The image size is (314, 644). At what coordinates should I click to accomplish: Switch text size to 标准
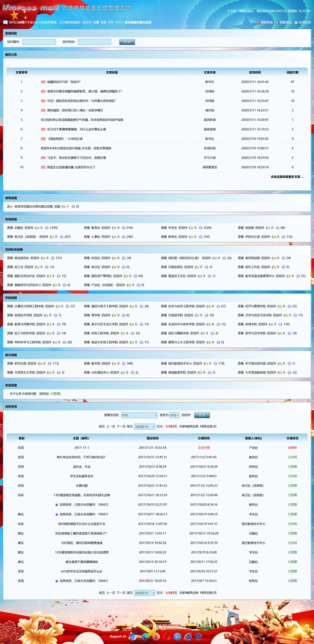pyautogui.click(x=103, y=22)
